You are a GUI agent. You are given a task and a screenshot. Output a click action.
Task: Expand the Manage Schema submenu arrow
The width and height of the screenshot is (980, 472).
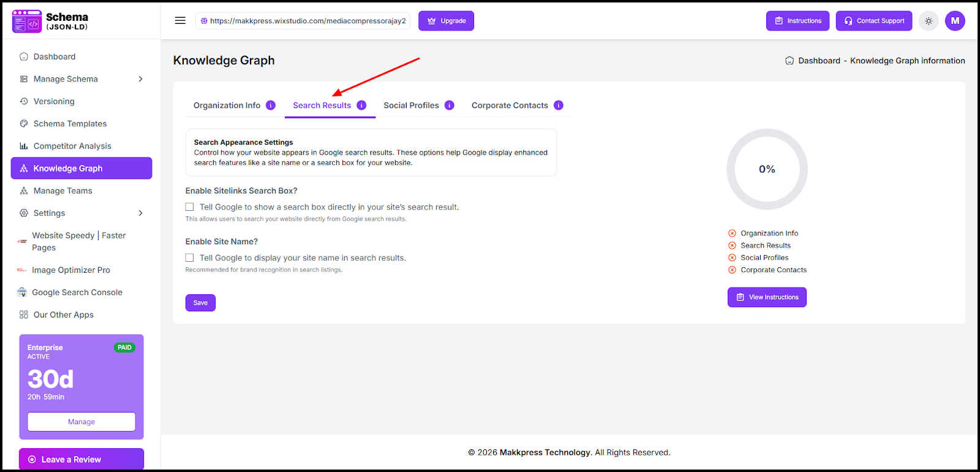tap(140, 79)
